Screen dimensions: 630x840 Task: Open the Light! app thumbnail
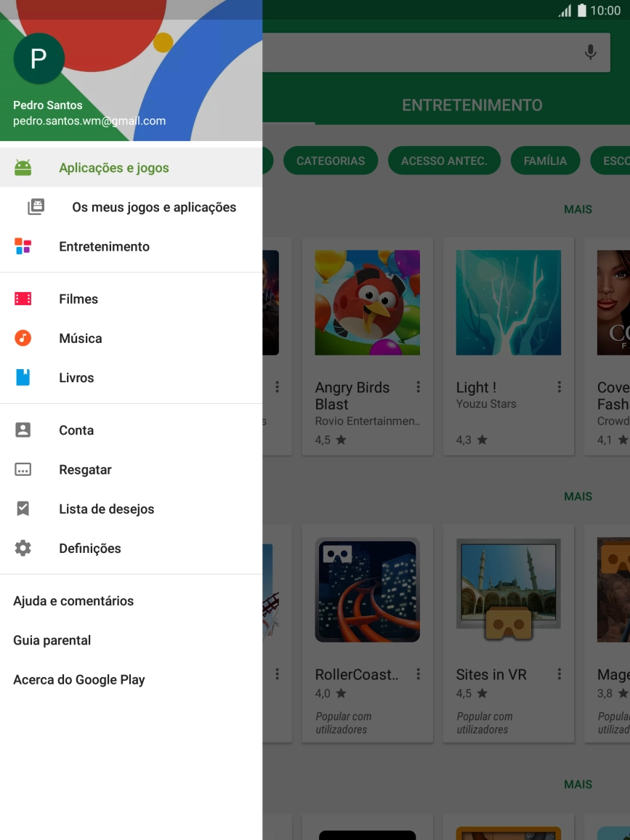coord(508,302)
